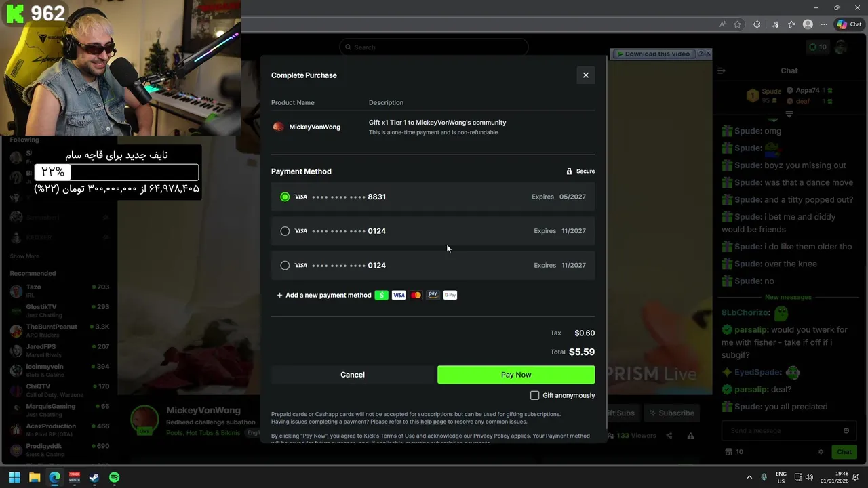Expand Show More in Following list

pyautogui.click(x=24, y=256)
